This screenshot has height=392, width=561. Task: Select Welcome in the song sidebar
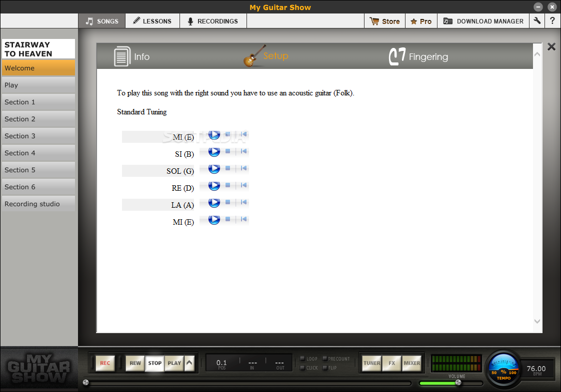[x=38, y=68]
